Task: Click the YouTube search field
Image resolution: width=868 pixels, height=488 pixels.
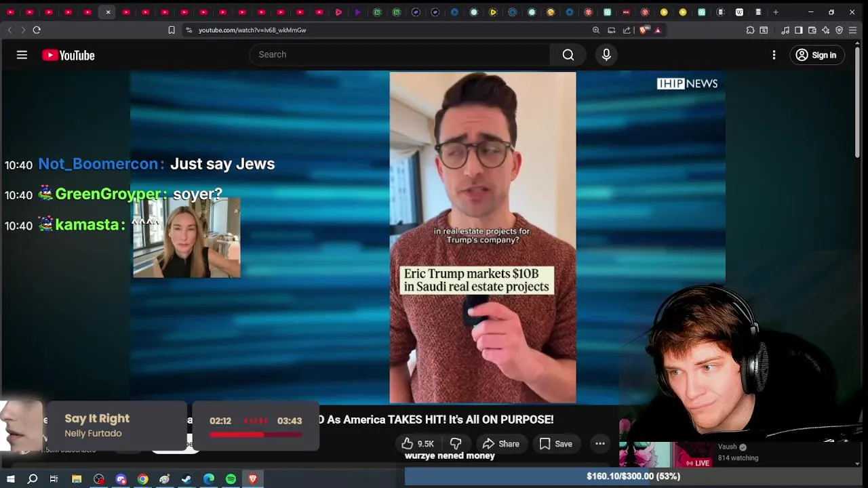Action: pyautogui.click(x=400, y=54)
